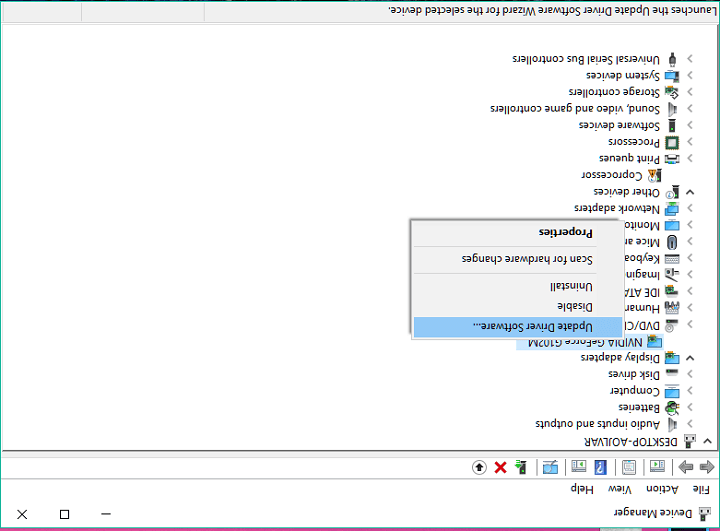
Task: Select the Print queues label
Action: point(629,159)
